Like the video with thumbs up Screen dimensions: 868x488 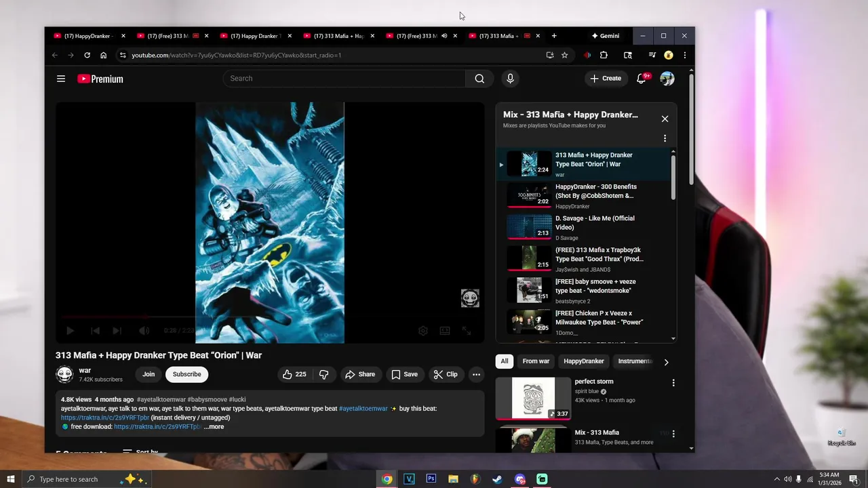[294, 374]
